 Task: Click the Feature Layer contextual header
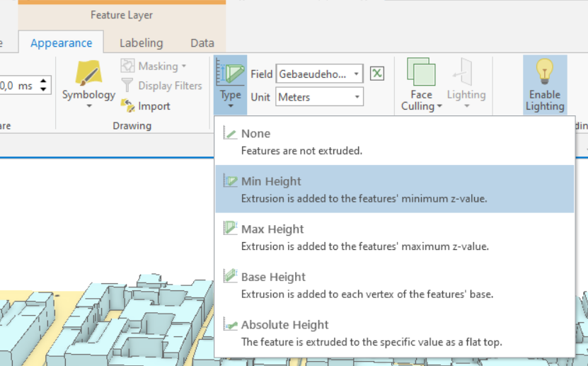(x=122, y=15)
